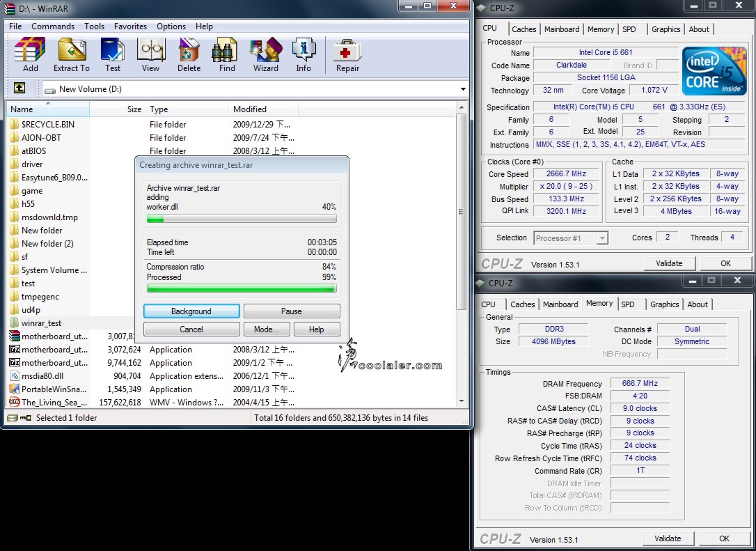The height and width of the screenshot is (551, 756).
Task: Open the File menu
Action: (x=15, y=26)
